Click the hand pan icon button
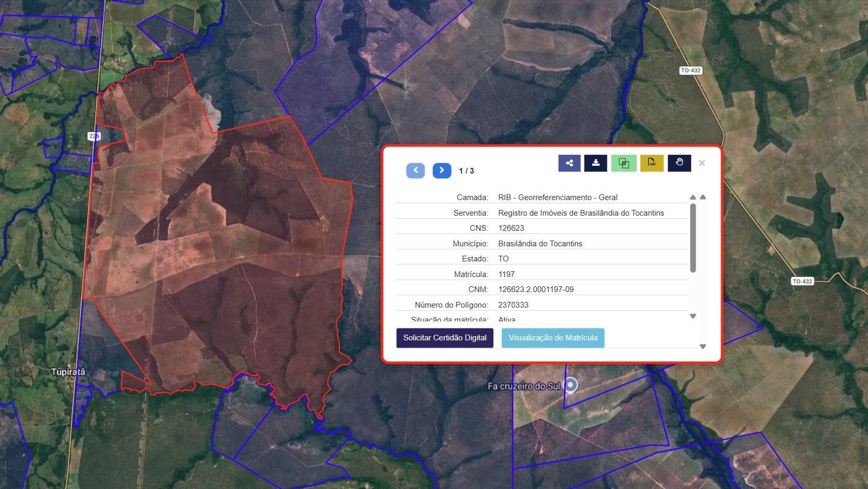This screenshot has height=489, width=868. click(x=679, y=163)
